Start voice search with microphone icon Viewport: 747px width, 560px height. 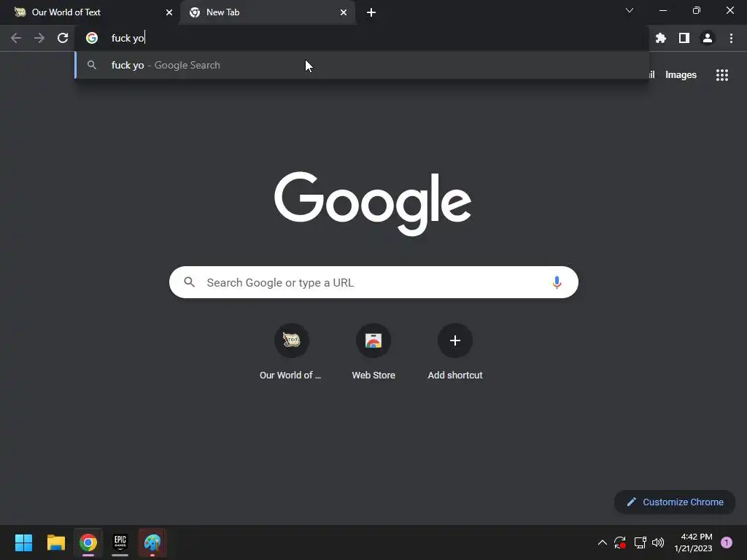tap(557, 282)
